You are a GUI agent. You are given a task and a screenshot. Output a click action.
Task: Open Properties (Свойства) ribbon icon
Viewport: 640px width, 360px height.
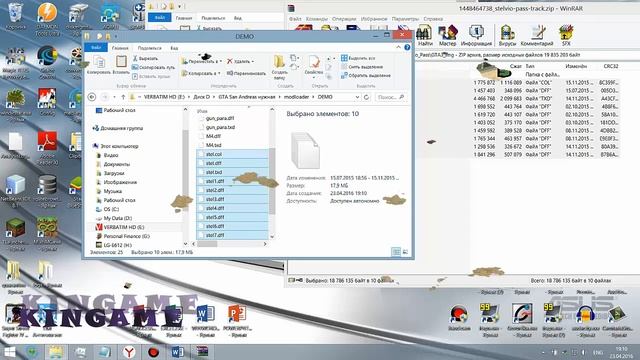314,65
